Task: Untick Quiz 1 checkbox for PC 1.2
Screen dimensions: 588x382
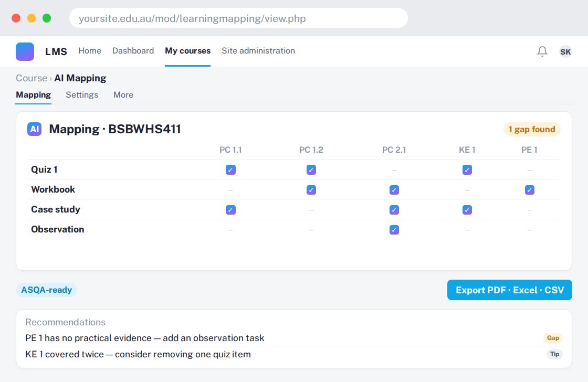Action: pos(311,170)
